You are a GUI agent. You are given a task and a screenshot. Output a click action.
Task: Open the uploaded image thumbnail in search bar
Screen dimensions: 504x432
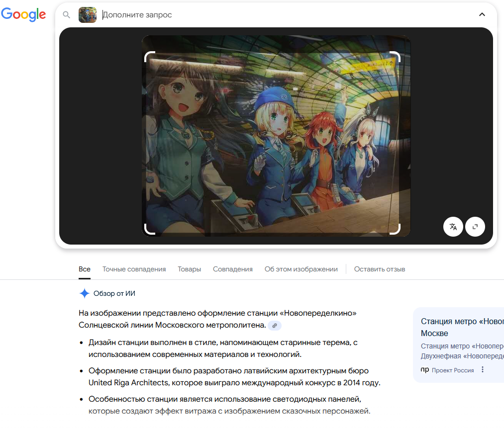[88, 15]
